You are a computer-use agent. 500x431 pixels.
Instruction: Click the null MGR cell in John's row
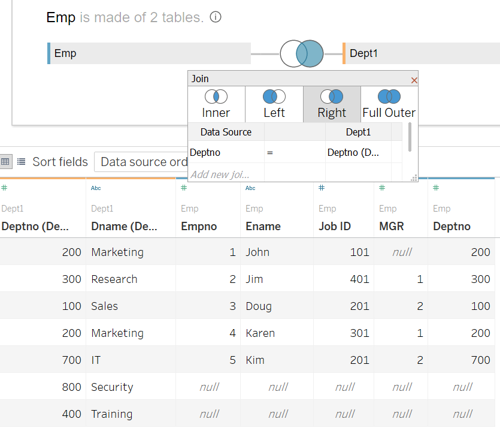pos(402,252)
